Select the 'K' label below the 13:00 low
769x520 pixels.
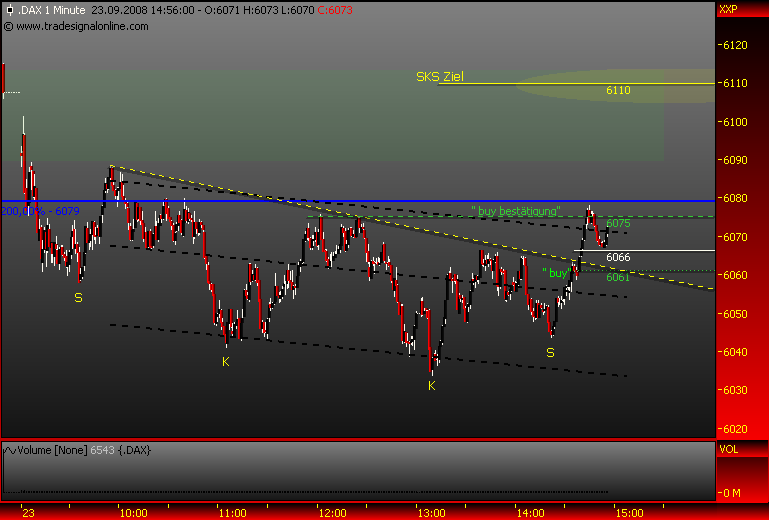click(x=432, y=386)
